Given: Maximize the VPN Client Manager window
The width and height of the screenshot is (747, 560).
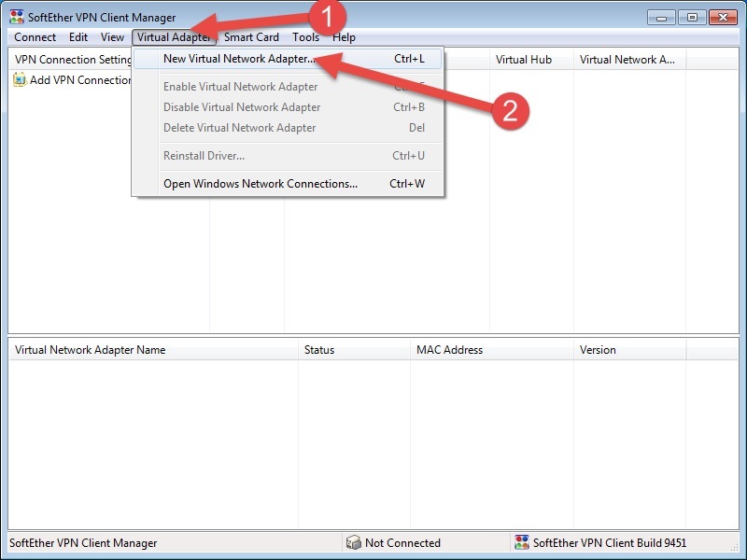Looking at the screenshot, I should point(692,18).
